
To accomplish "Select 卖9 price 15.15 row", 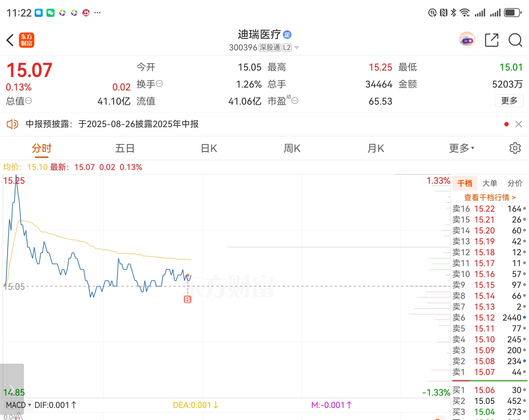I will pos(489,285).
